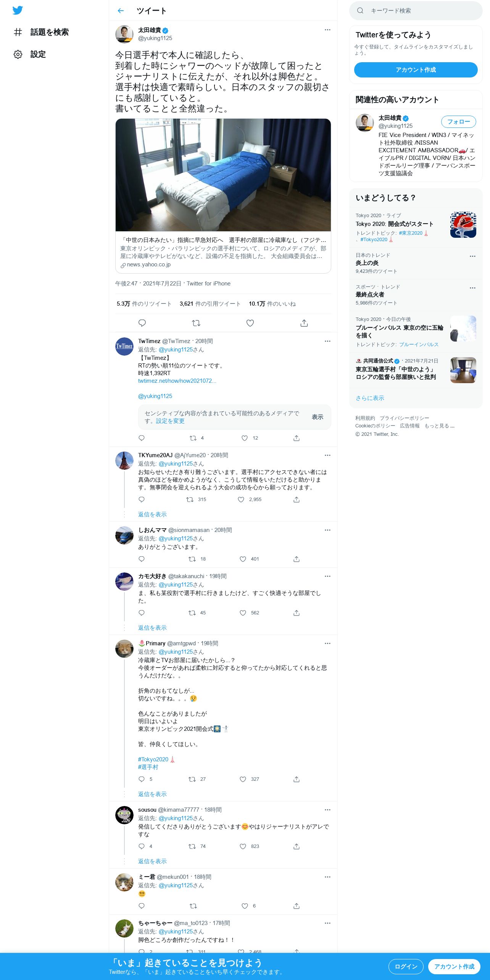Retweet the main tweet by 太田雄貴

[196, 323]
